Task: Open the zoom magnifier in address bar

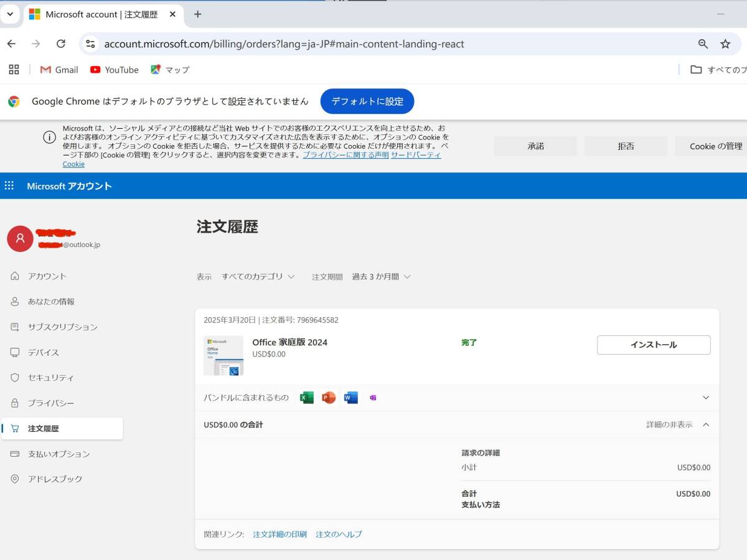Action: coord(703,44)
